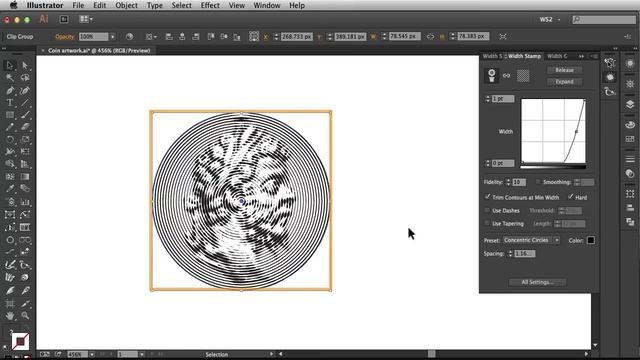Toggle constrain width and height proportions link
The image size is (640, 360).
(430, 37)
